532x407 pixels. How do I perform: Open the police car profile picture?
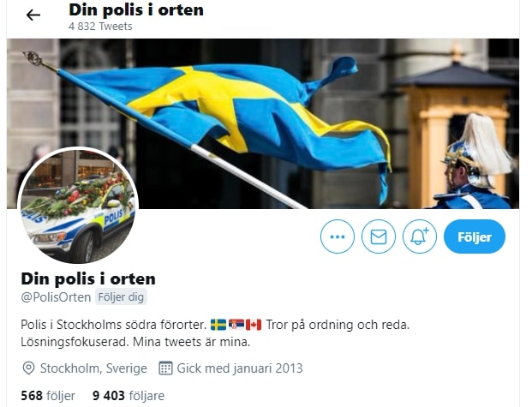[78, 206]
